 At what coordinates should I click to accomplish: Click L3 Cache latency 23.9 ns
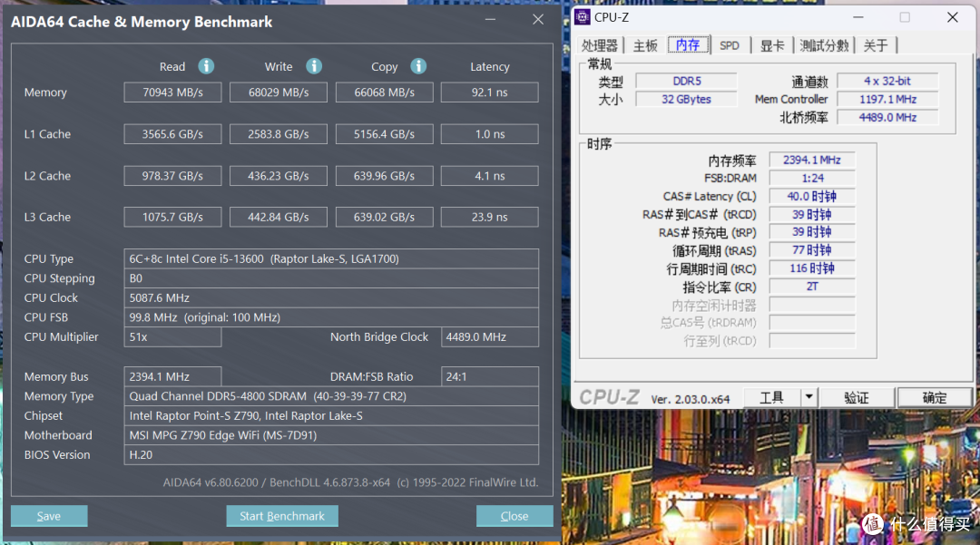coord(489,218)
